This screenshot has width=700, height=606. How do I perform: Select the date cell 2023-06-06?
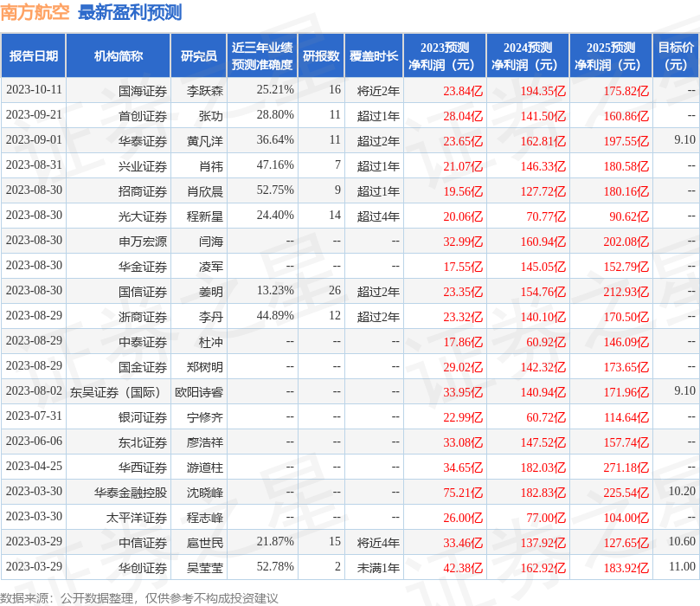click(34, 441)
